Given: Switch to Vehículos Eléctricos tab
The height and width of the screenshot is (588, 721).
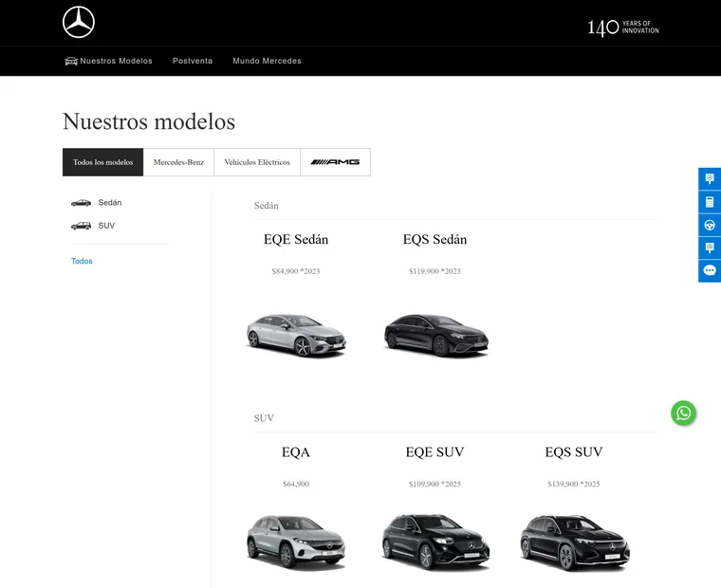Looking at the screenshot, I should [x=257, y=162].
